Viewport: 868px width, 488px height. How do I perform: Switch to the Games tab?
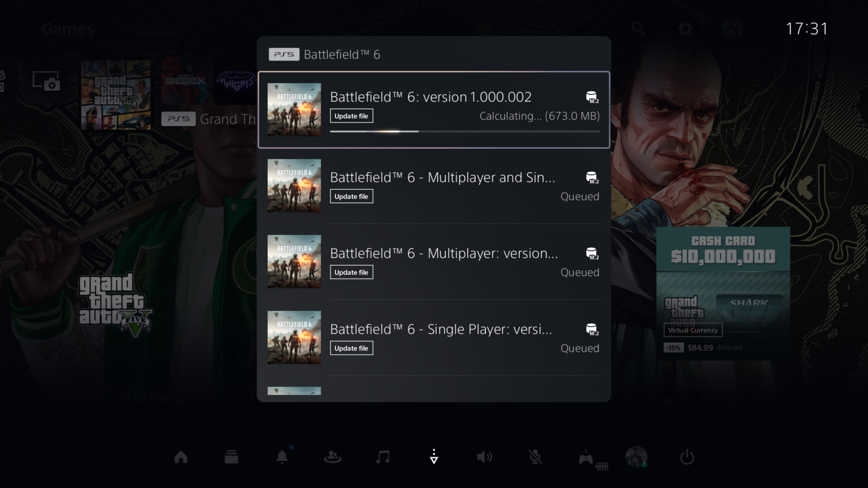[68, 29]
